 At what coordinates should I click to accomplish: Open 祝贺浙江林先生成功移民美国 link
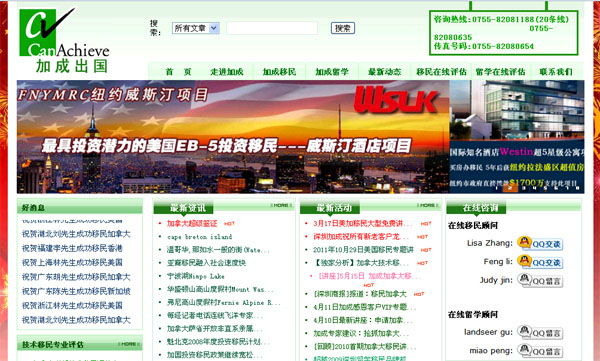tap(72, 305)
